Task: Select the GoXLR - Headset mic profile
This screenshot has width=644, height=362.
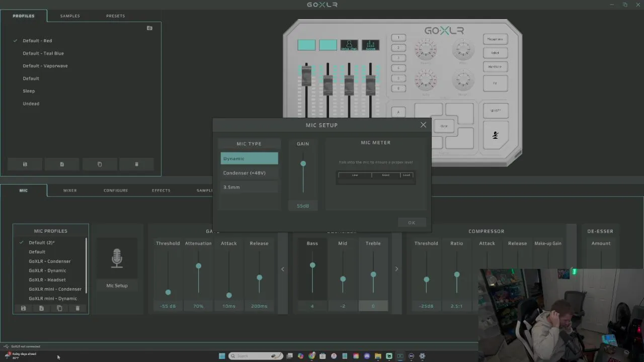Action: (x=47, y=280)
